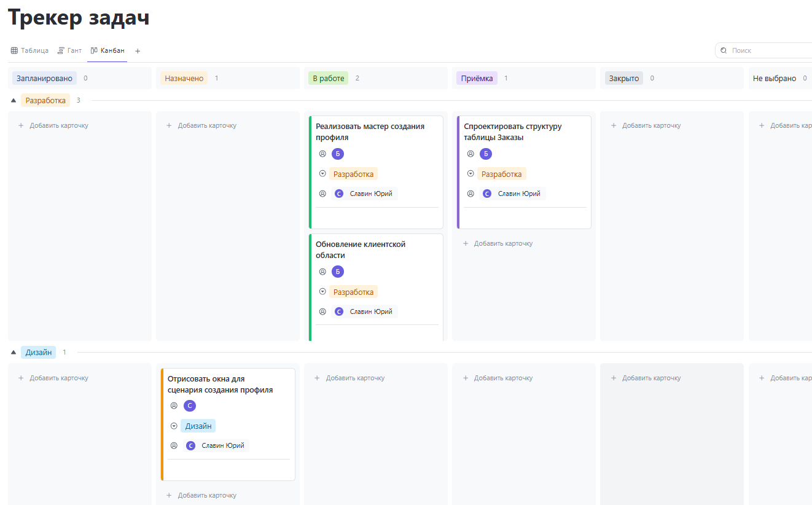Image resolution: width=812 pixels, height=505 pixels.
Task: Open category dropdown on Реализовать мастер card
Action: click(322, 174)
